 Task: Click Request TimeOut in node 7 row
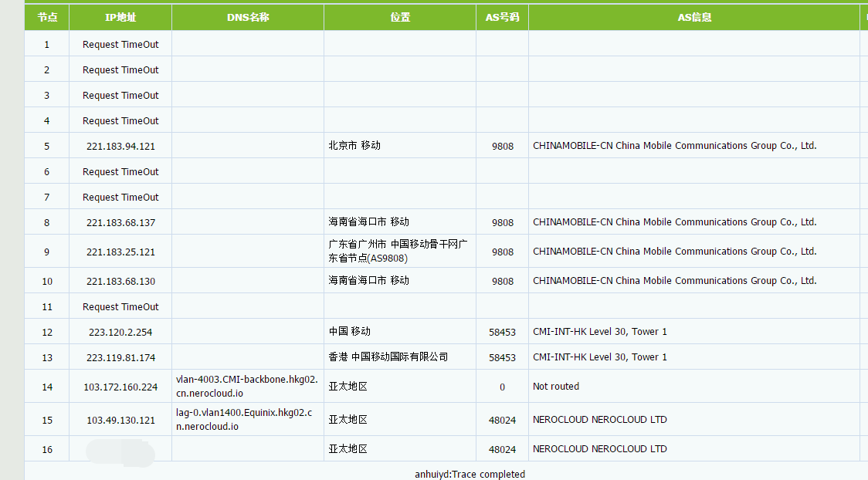(120, 197)
